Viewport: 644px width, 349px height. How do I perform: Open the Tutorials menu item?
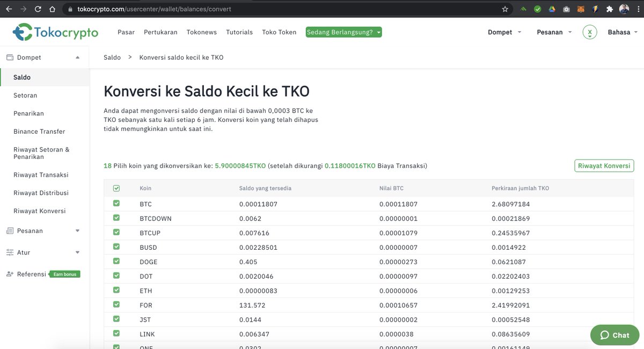click(239, 32)
